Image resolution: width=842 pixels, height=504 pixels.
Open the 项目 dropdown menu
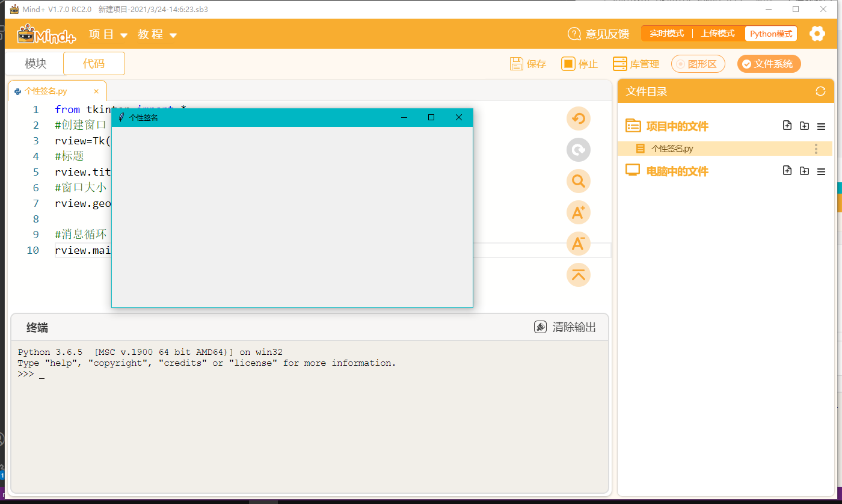108,34
